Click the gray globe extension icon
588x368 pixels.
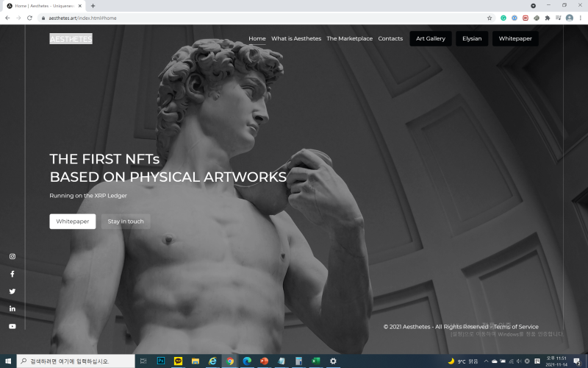[537, 18]
